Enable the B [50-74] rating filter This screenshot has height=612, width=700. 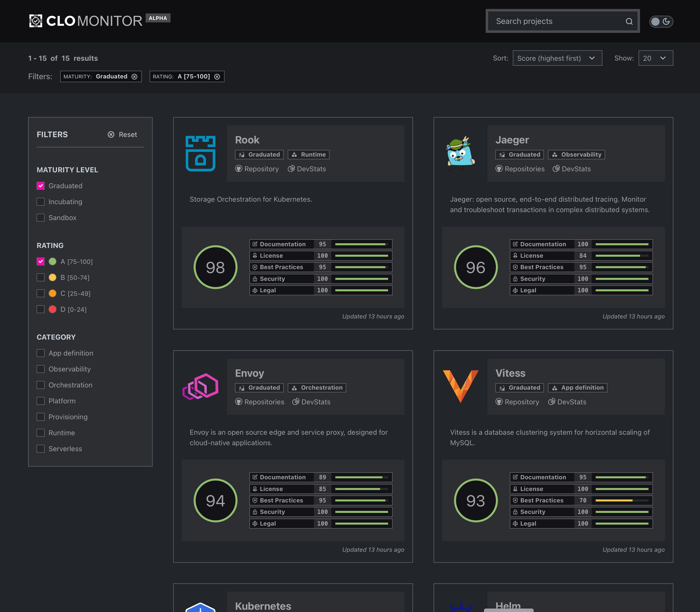pyautogui.click(x=41, y=277)
